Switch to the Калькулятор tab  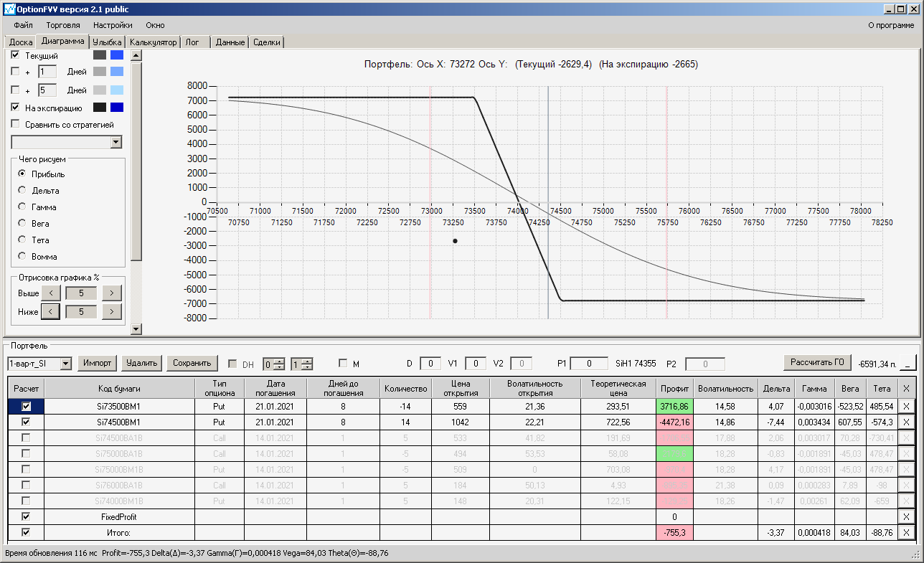[153, 42]
